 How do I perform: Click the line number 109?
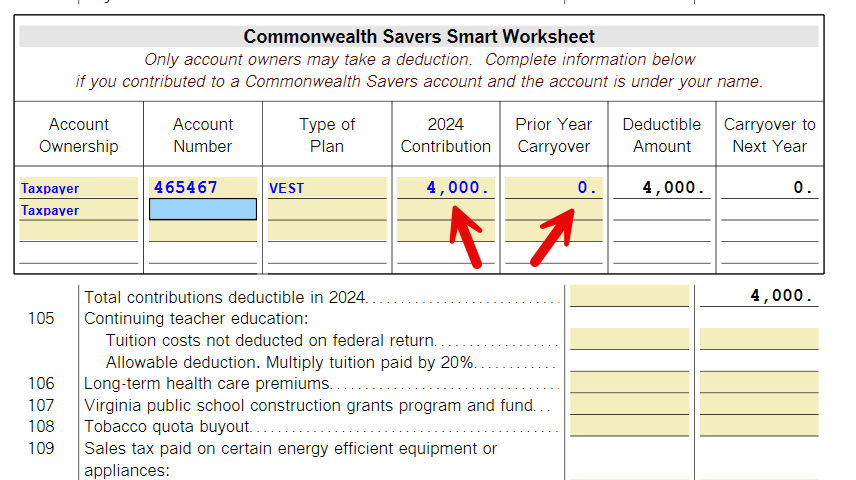tap(41, 448)
